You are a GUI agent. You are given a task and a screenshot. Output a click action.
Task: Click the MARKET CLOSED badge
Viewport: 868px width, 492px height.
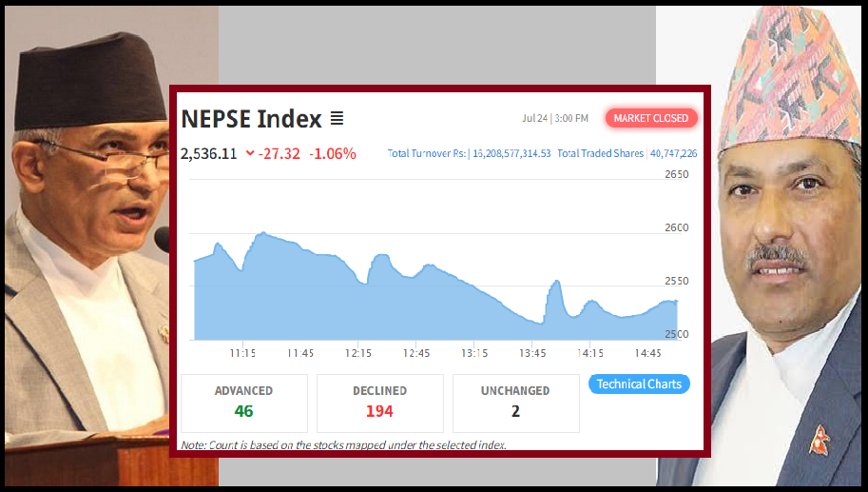pyautogui.click(x=651, y=118)
